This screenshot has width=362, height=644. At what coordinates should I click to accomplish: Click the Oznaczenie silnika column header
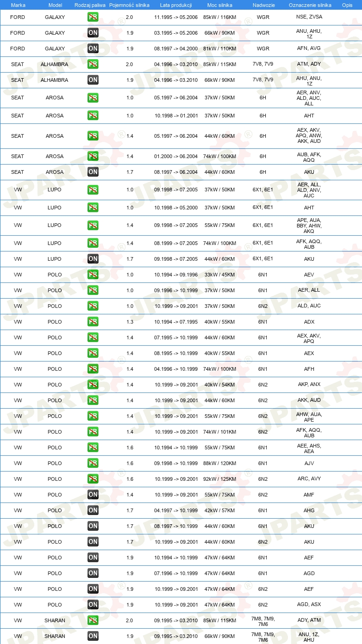[310, 5]
